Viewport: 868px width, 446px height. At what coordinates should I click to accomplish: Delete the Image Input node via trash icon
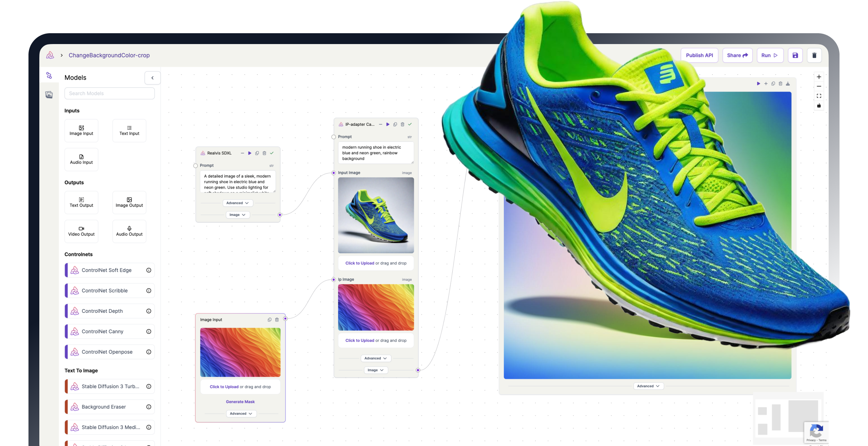click(x=277, y=320)
